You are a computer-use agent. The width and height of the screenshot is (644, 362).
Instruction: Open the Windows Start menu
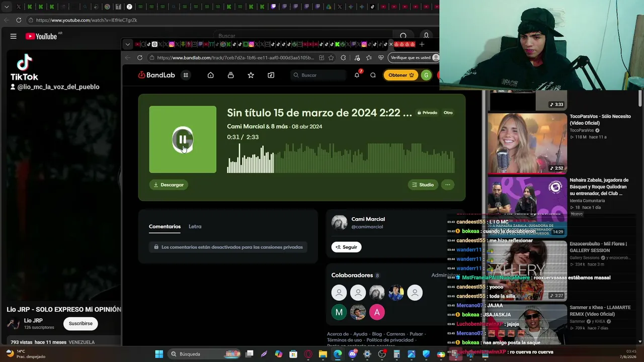159,354
